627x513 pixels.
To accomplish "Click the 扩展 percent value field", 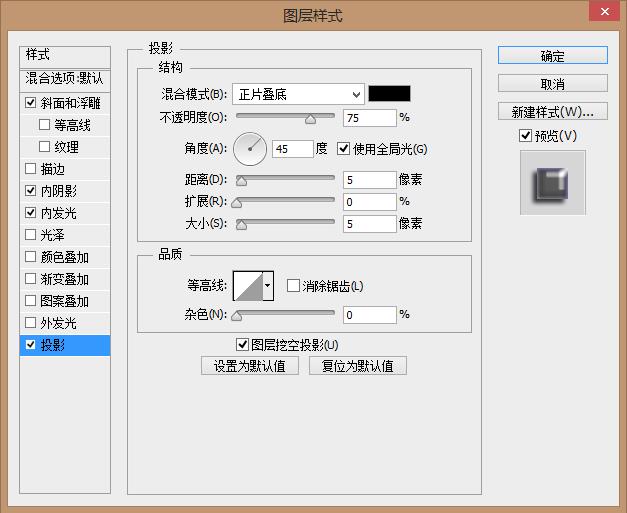I will [x=370, y=202].
